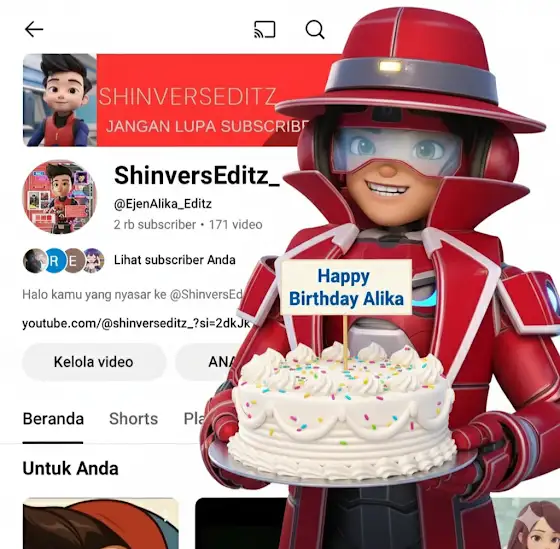Open the ShinversEditz_ channel profile picture
This screenshot has height=549, width=560.
(59, 196)
